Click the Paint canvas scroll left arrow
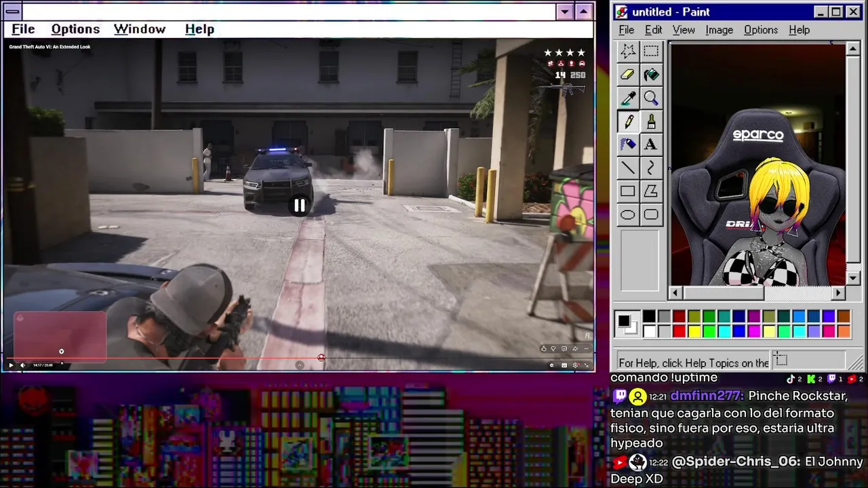 point(675,293)
